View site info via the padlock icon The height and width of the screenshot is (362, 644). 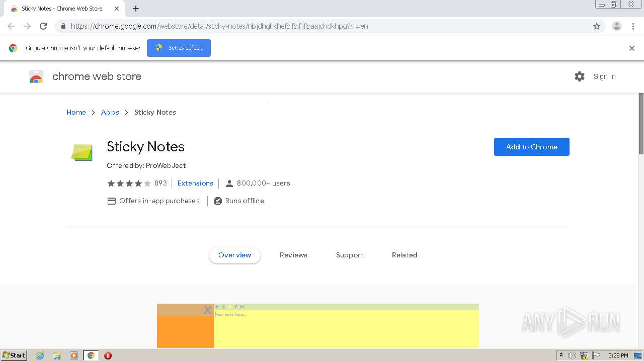pos(63,26)
